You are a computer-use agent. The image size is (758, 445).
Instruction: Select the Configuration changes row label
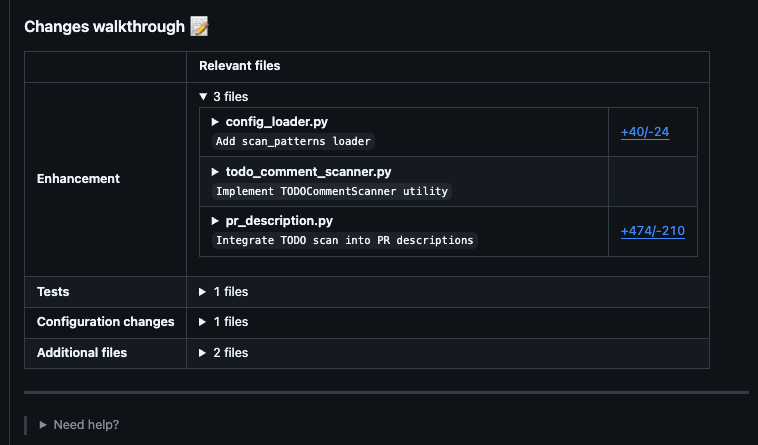click(x=105, y=322)
